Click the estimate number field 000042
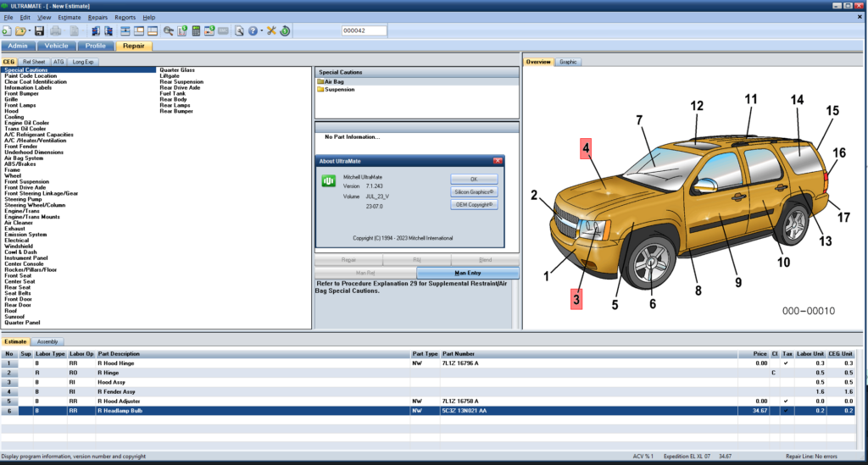 click(x=364, y=31)
